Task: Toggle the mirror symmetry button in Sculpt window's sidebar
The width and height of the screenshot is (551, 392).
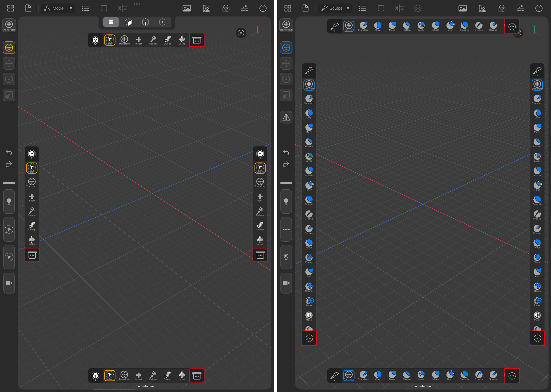Action: 286,117
